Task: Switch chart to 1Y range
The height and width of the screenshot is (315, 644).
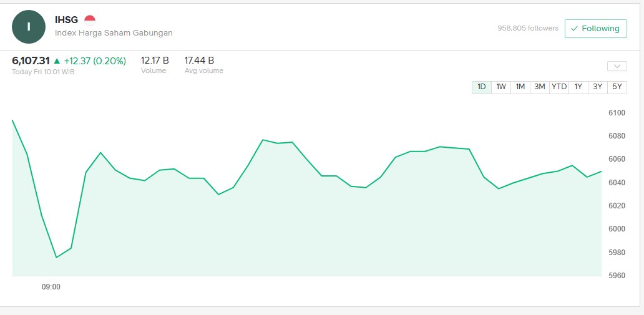Action: coord(578,87)
